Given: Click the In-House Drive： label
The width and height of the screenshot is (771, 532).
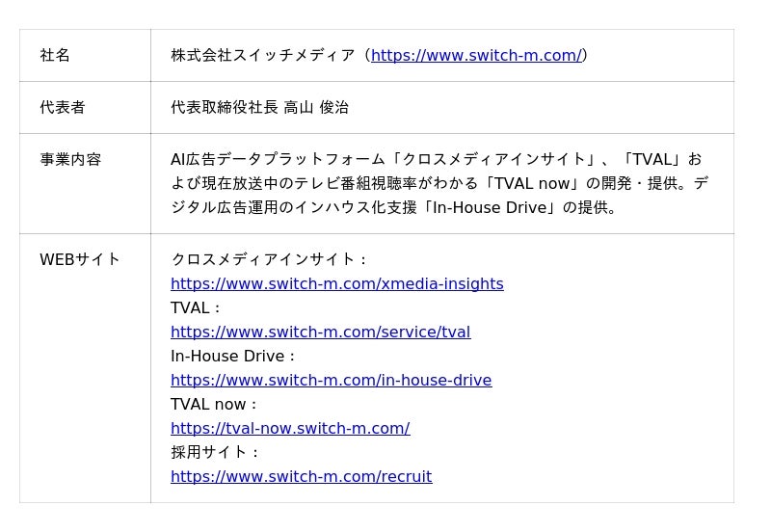Looking at the screenshot, I should click(x=235, y=356).
